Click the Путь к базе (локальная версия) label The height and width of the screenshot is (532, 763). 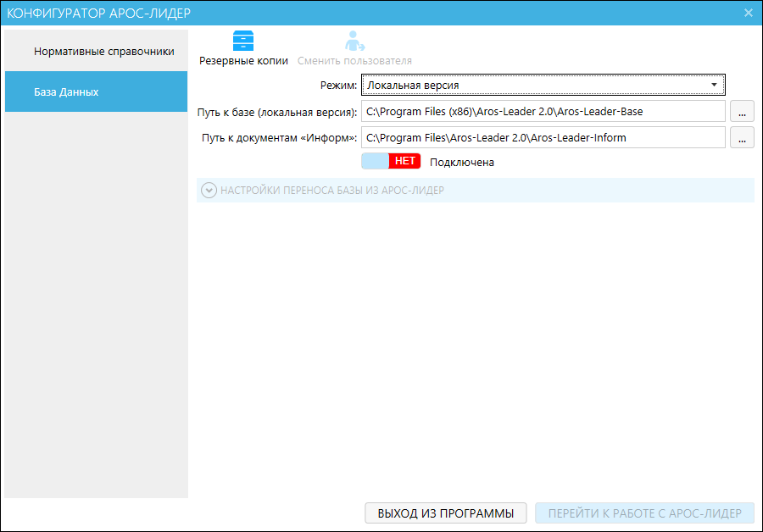[x=277, y=113]
